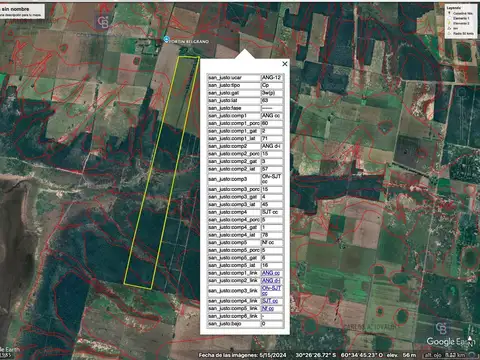Click the 'sin nombre' map title box
This screenshot has height=360, width=480.
pos(22,11)
